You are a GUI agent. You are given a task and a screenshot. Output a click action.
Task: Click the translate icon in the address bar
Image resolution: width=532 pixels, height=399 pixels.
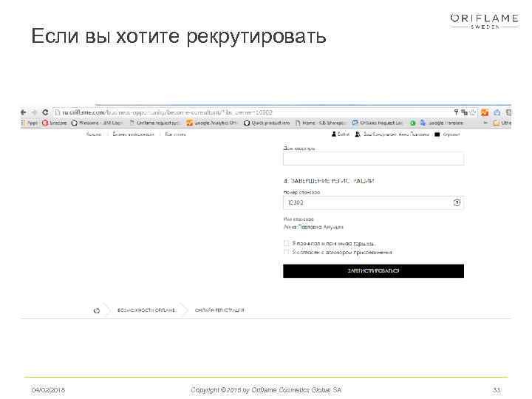(464, 112)
